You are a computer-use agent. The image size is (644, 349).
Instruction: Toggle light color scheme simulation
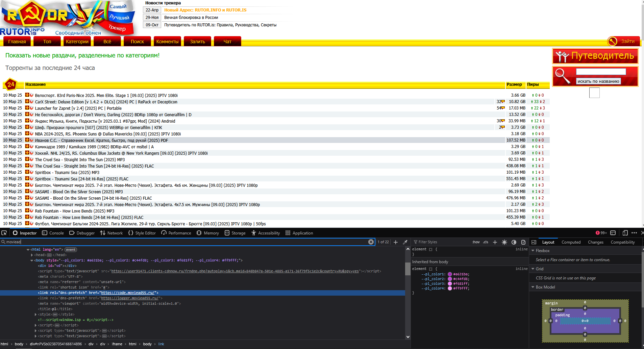click(x=504, y=242)
